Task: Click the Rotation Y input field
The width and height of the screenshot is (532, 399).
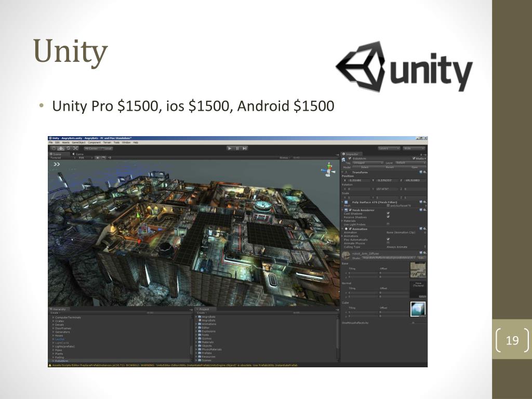Action: pyautogui.click(x=387, y=189)
